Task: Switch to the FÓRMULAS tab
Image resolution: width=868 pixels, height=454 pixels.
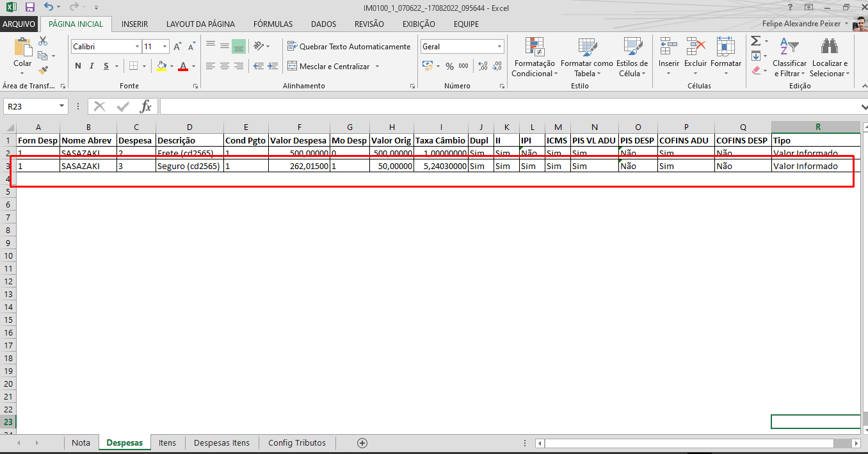Action: pyautogui.click(x=273, y=24)
